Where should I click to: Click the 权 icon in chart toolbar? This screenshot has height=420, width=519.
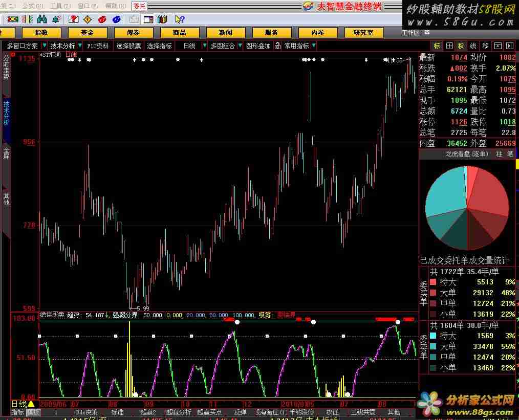tap(461, 46)
